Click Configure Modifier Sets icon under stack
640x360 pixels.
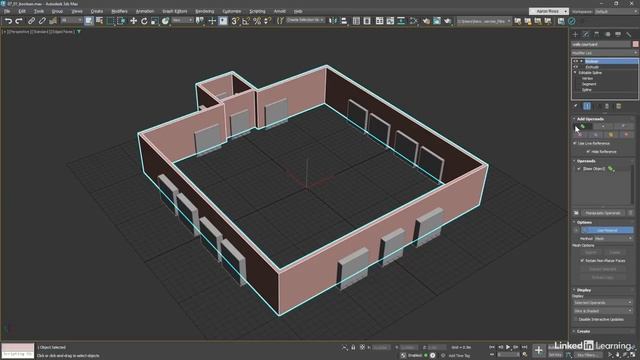pyautogui.click(x=619, y=106)
